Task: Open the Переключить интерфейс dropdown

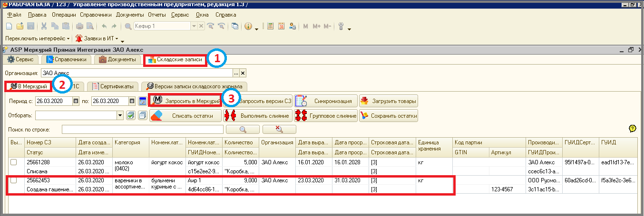Action: click(38, 38)
